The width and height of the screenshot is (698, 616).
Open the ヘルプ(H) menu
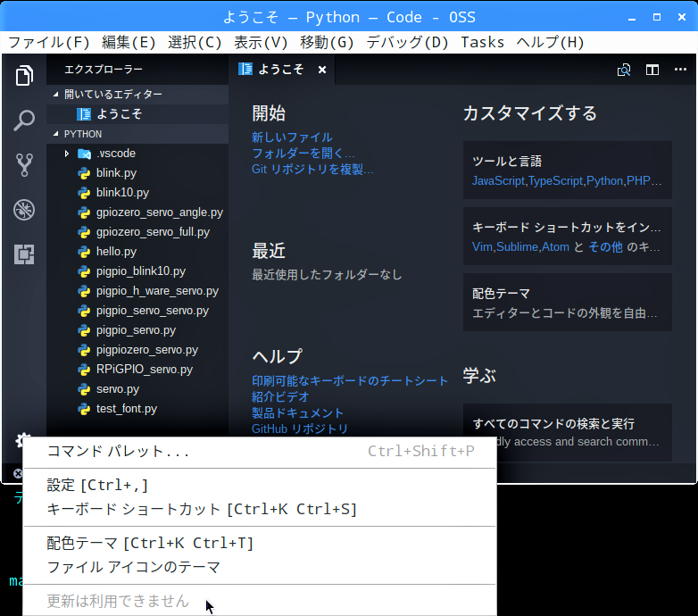tap(550, 42)
